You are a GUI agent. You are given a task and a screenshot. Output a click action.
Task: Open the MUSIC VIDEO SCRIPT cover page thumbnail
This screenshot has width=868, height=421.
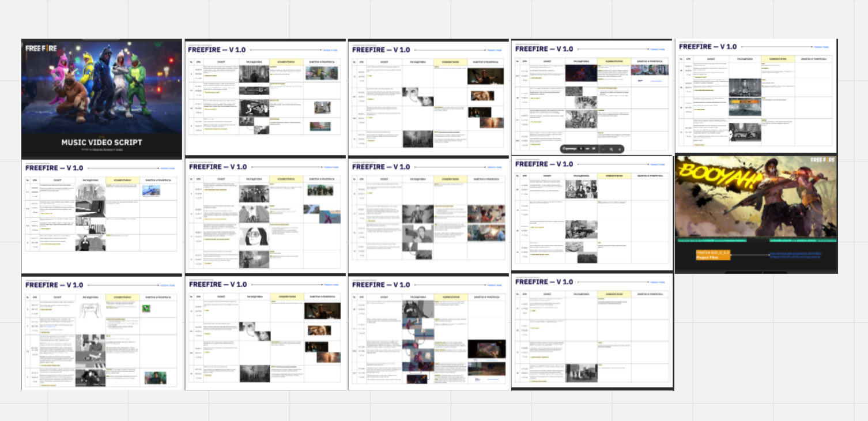pos(101,99)
